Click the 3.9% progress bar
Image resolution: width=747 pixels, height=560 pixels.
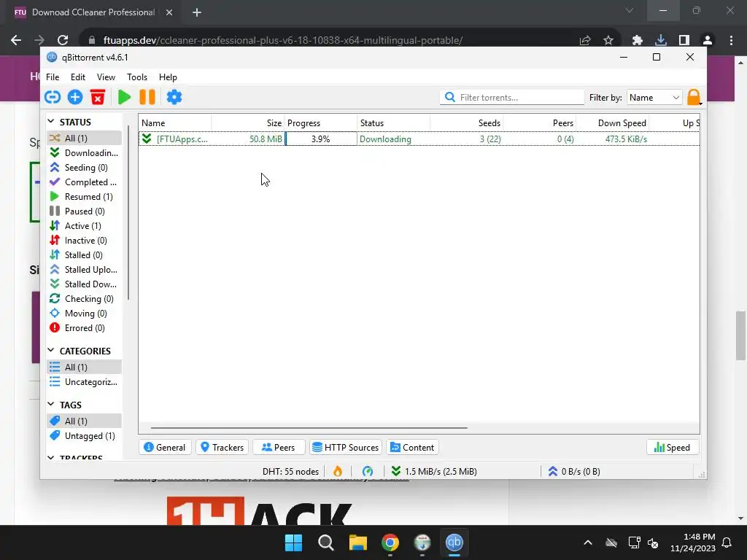click(321, 139)
